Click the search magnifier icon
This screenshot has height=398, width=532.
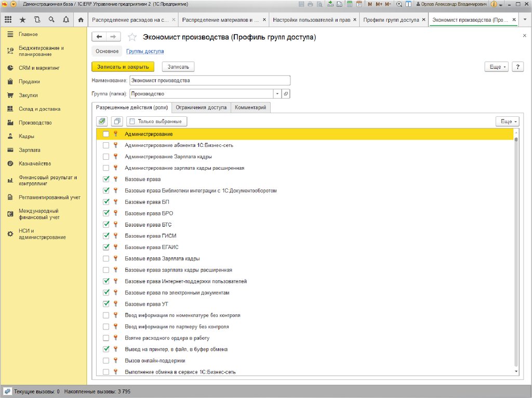pos(51,20)
